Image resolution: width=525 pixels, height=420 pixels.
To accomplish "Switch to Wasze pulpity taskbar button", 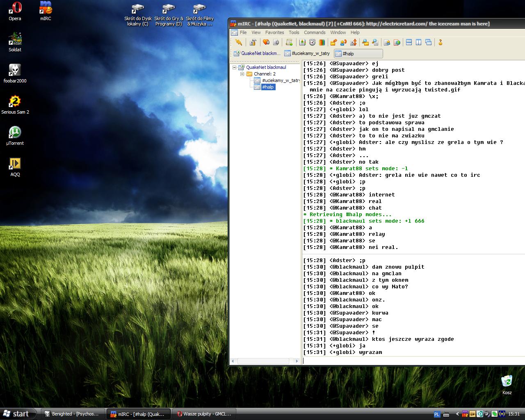I will 203,414.
